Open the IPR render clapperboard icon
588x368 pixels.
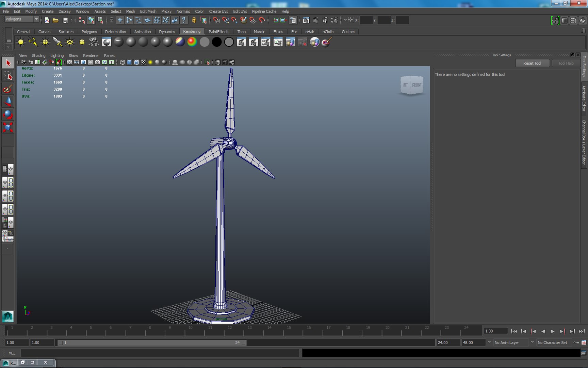(254, 42)
